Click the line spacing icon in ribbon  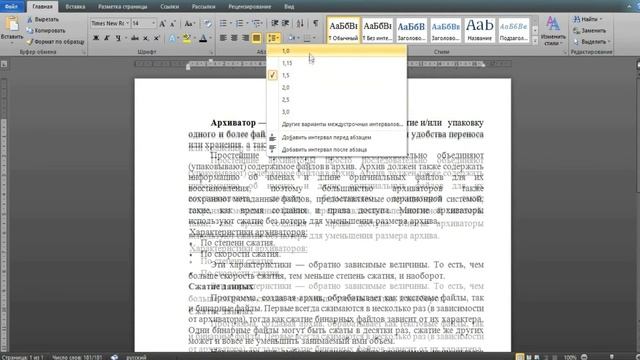click(273, 38)
